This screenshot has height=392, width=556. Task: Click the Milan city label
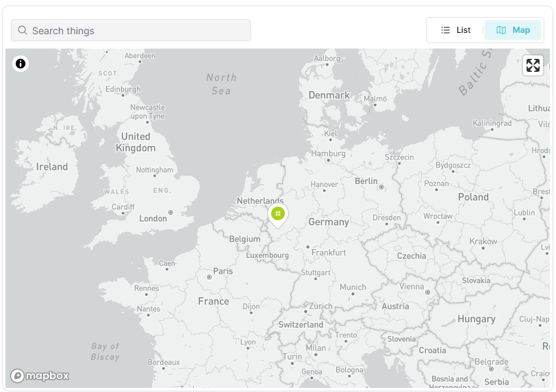[x=316, y=348]
